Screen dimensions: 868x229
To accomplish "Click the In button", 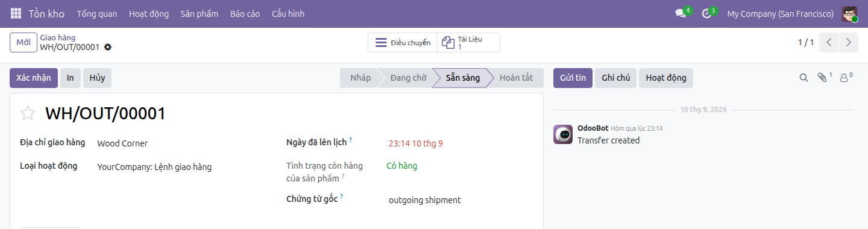I will (71, 78).
